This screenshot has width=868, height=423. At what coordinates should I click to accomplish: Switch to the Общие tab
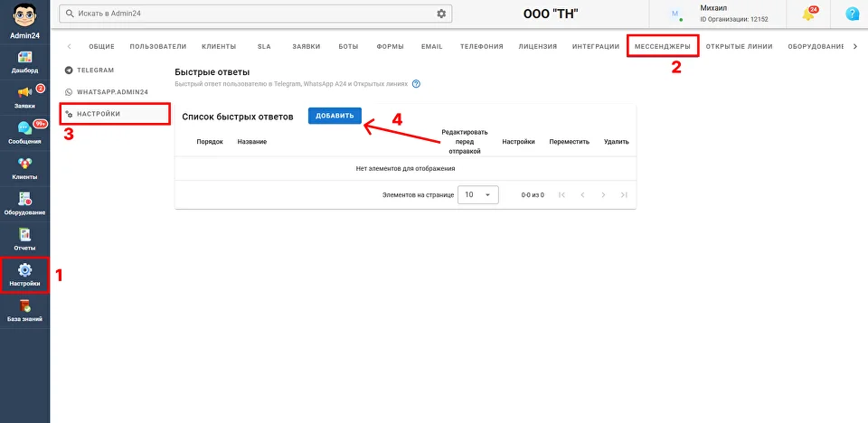coord(101,46)
